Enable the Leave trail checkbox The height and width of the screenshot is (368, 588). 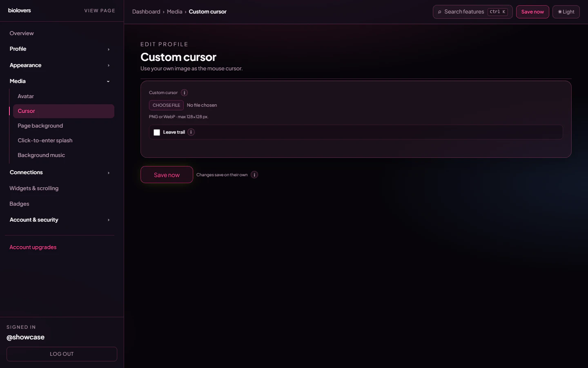(157, 132)
